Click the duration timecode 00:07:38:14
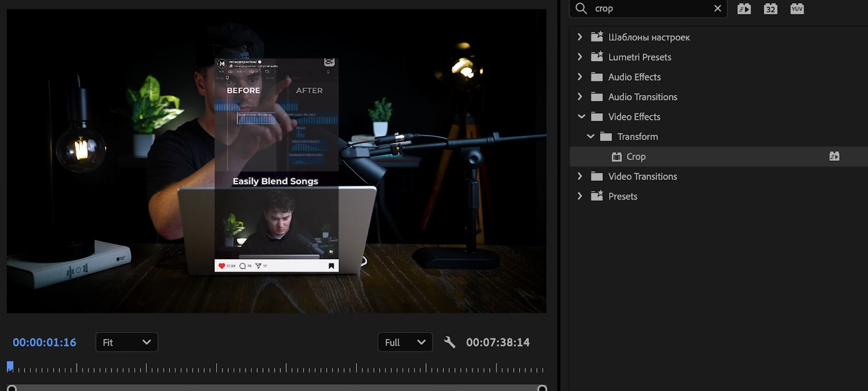Image resolution: width=868 pixels, height=391 pixels. coord(498,342)
